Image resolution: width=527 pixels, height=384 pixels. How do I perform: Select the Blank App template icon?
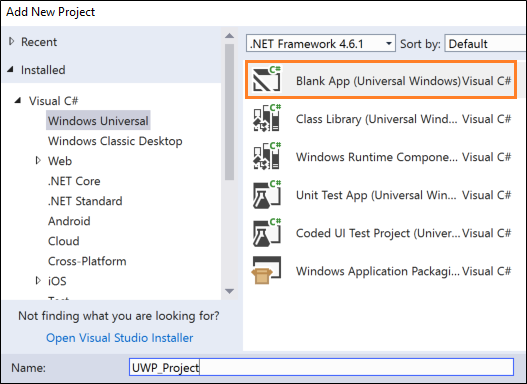point(267,79)
